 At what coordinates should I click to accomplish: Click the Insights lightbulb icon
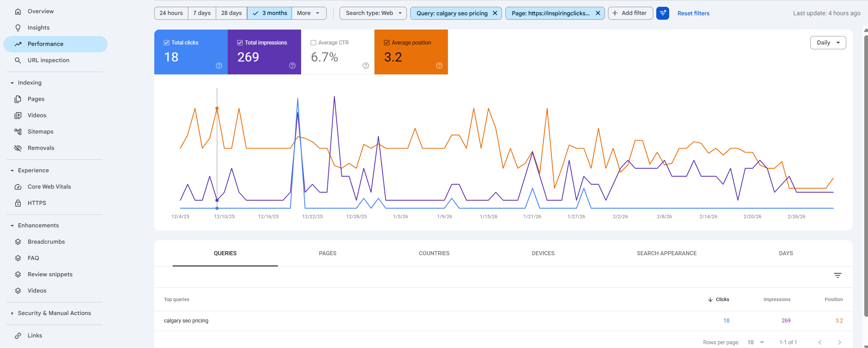coord(18,28)
